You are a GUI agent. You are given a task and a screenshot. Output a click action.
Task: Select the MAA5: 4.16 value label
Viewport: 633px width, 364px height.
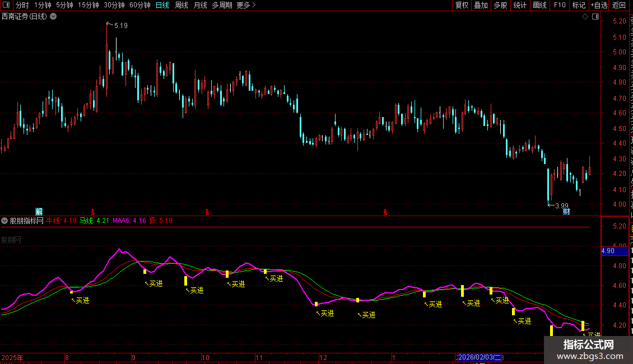129,221
